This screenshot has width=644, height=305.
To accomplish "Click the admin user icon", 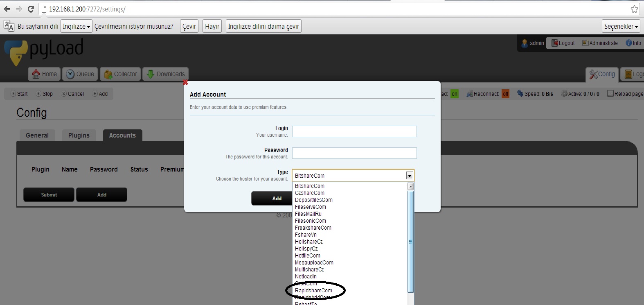I will [525, 43].
